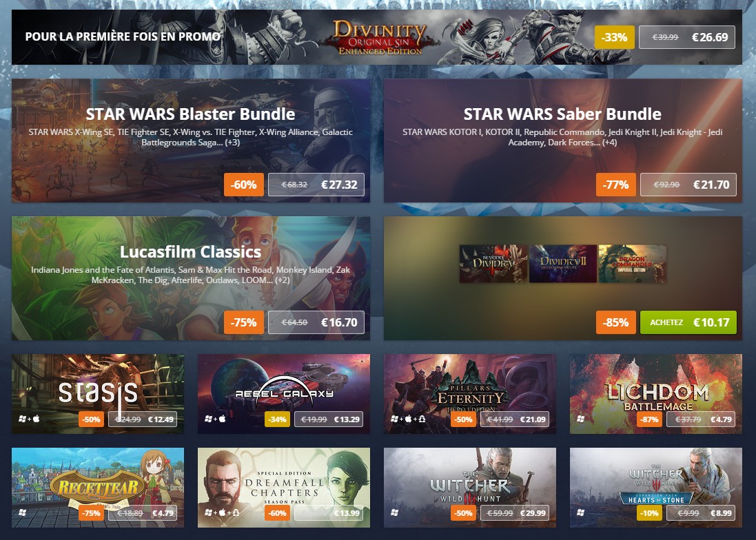The image size is (756, 540).
Task: Click the Windows icon on Witcher Wild Hunt tile
Action: pyautogui.click(x=394, y=512)
